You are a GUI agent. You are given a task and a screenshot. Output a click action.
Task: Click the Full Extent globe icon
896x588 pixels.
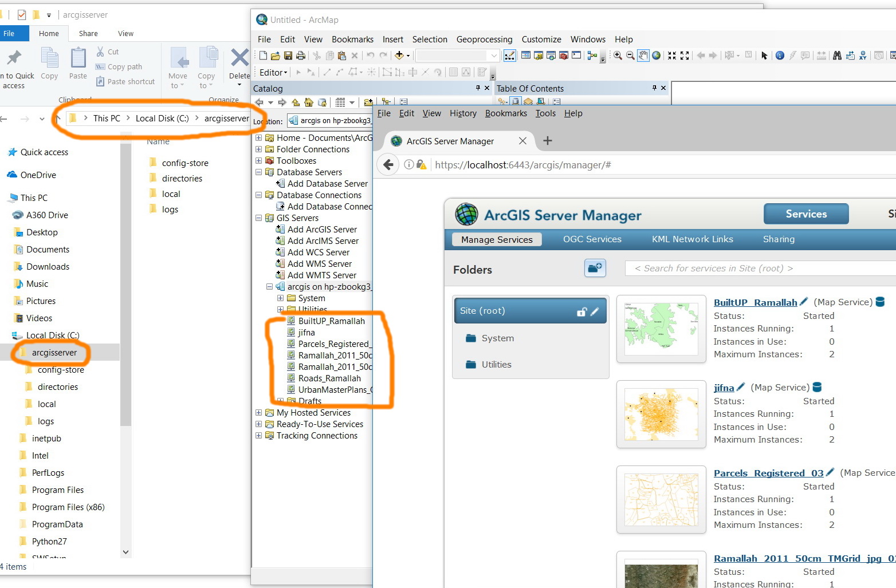point(656,56)
